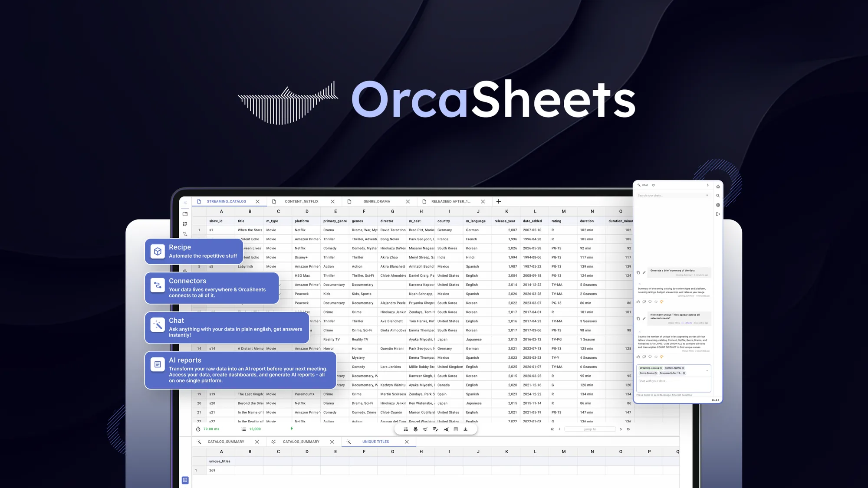Jump to the last page
Screen dimensions: 868x488
click(628, 429)
